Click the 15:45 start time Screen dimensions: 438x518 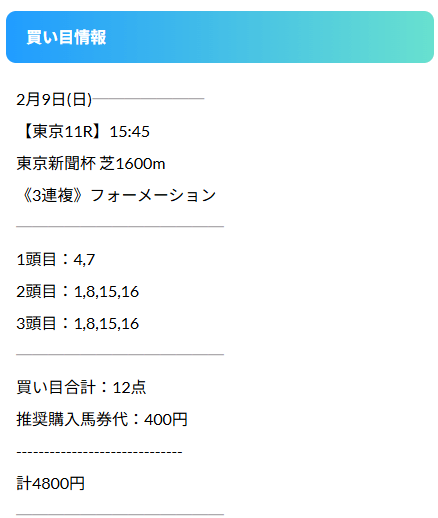pos(130,132)
